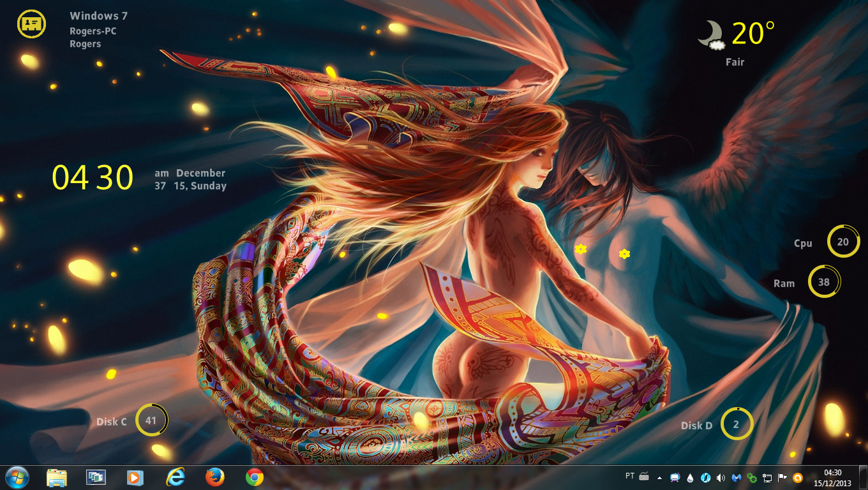The height and width of the screenshot is (490, 868).
Task: Click the 'Fair' weather condition text
Action: point(735,62)
